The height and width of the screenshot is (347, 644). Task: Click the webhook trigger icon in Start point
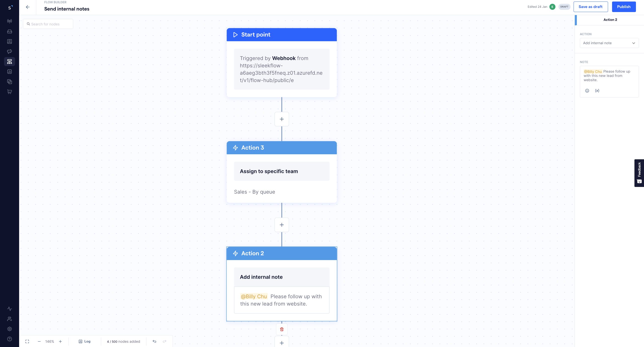[x=236, y=35]
